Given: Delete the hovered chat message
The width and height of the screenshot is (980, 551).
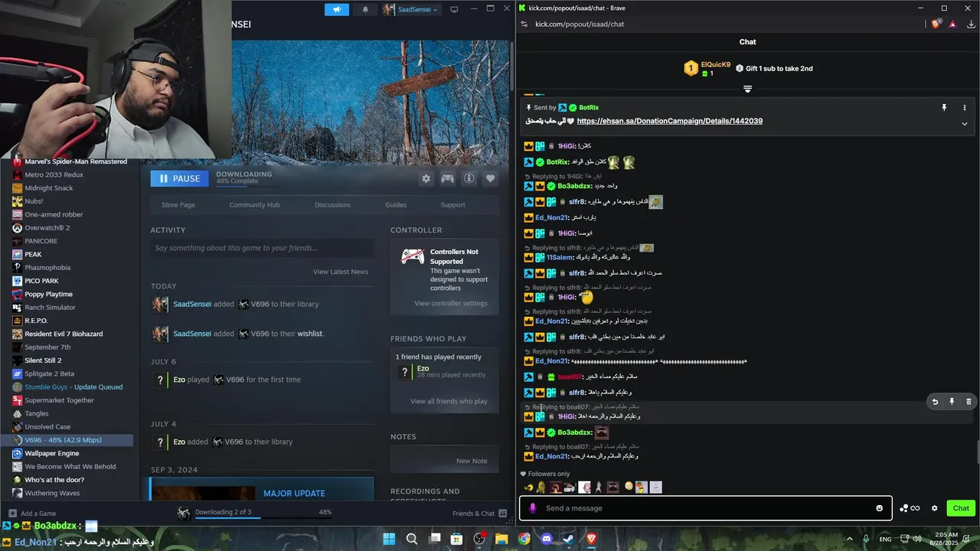Looking at the screenshot, I should [x=969, y=401].
